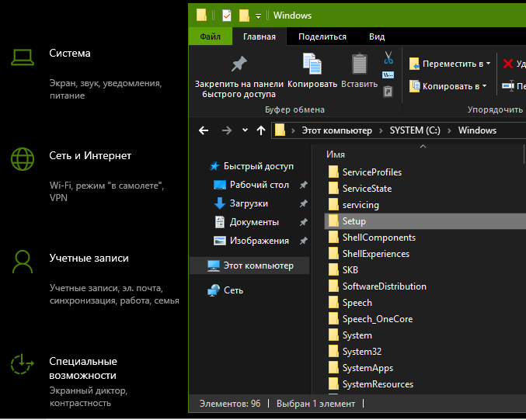
Task: Click the copy path icon in ribbon
Action: point(388,75)
